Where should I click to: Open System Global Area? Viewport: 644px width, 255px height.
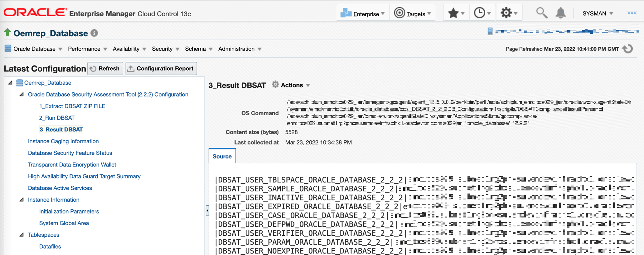[64, 223]
